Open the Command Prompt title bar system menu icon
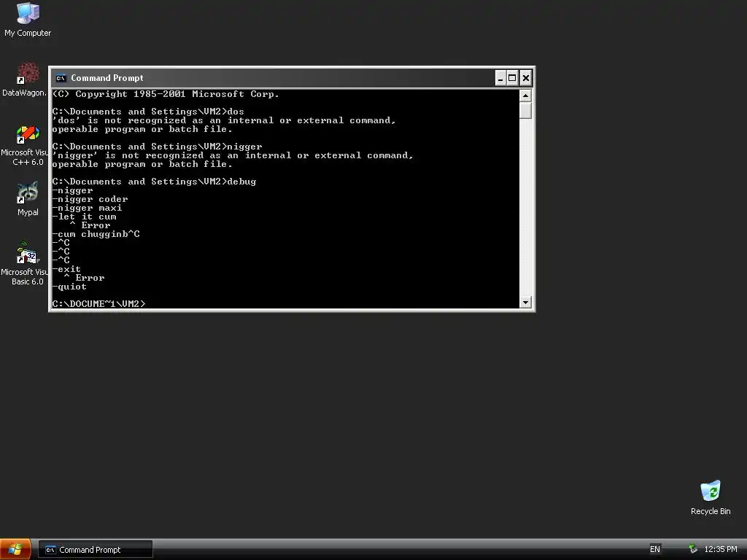This screenshot has width=747, height=560. coord(61,78)
